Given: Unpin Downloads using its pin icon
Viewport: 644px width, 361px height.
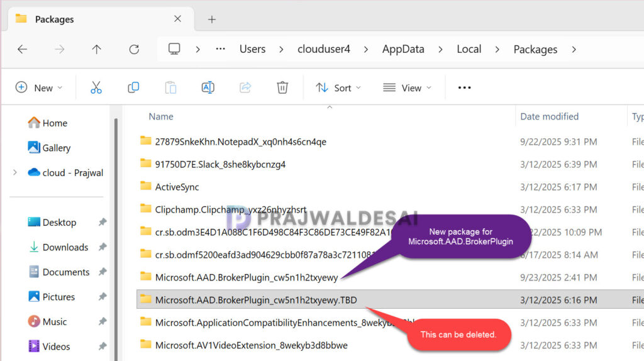Looking at the screenshot, I should pos(103,247).
